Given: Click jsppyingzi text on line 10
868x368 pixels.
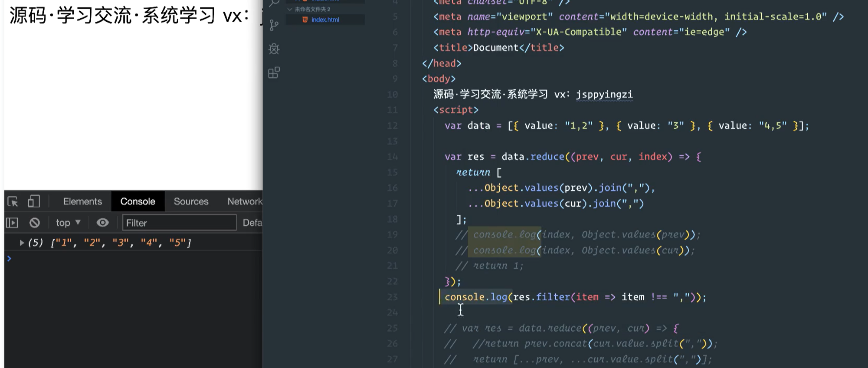Looking at the screenshot, I should [x=604, y=94].
